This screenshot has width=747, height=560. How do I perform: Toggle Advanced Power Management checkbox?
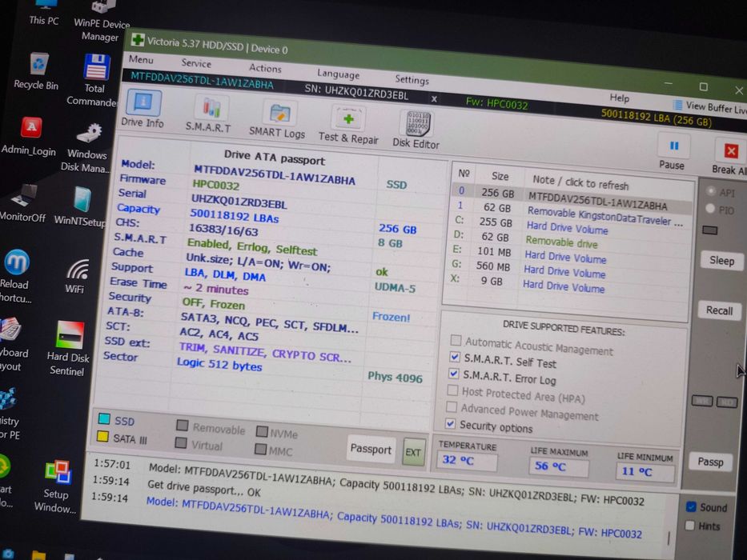coord(451,407)
